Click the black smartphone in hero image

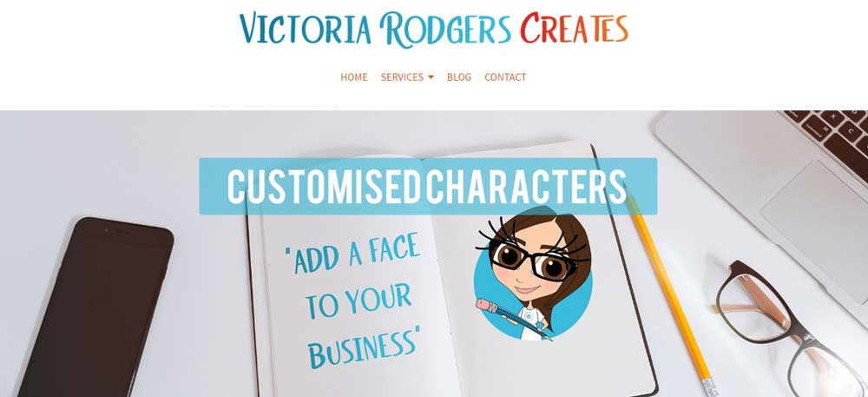[97, 308]
